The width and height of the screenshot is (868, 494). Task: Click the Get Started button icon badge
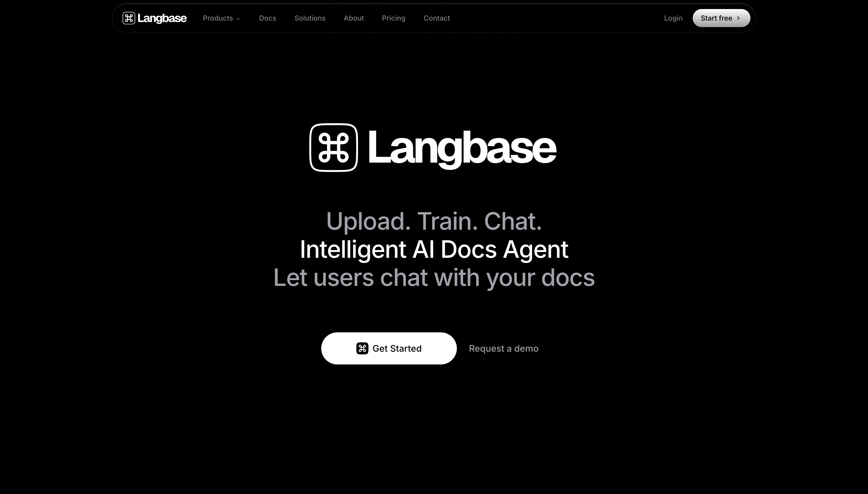click(362, 348)
